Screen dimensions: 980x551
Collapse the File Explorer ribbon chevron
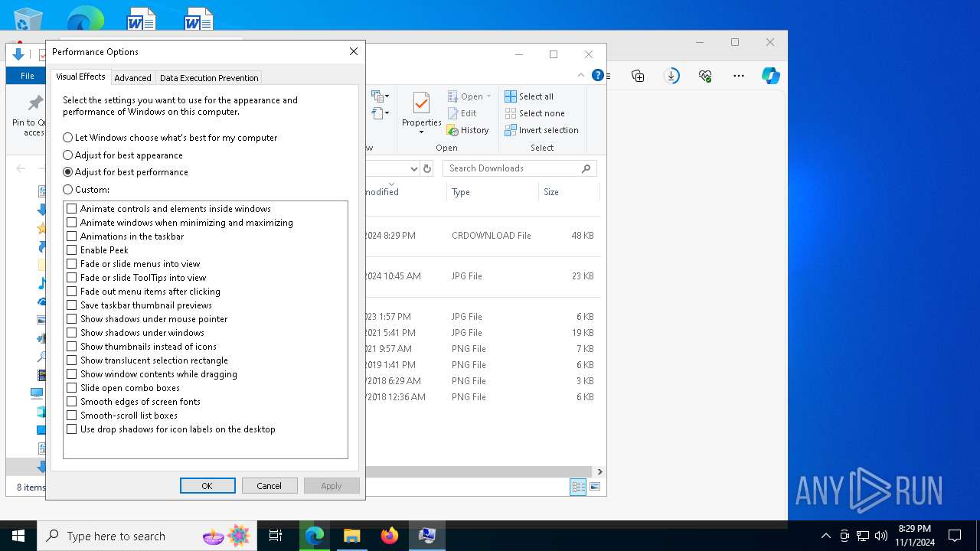[x=581, y=75]
